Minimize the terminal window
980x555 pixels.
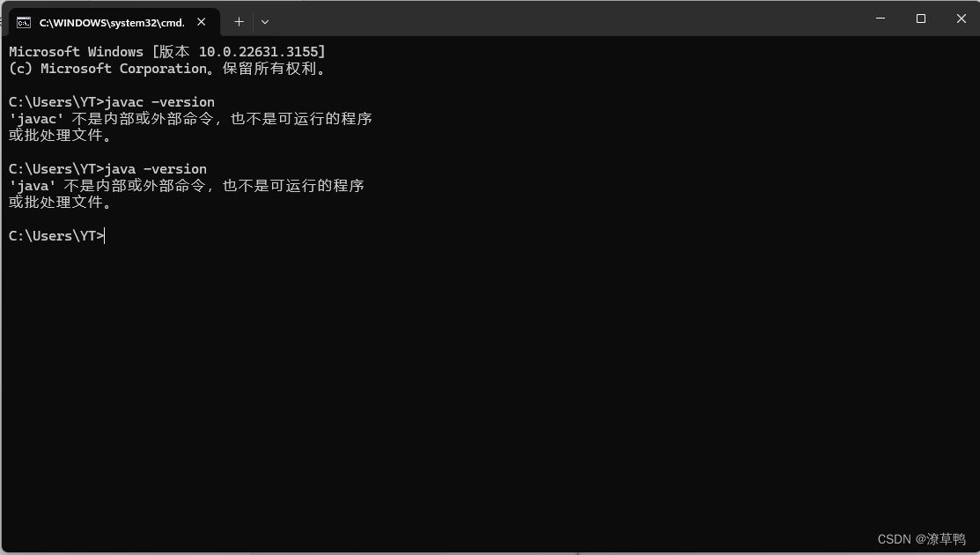(881, 18)
